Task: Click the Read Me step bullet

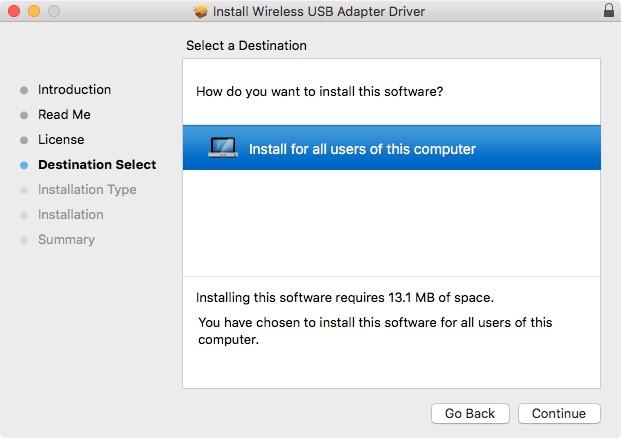Action: point(24,115)
